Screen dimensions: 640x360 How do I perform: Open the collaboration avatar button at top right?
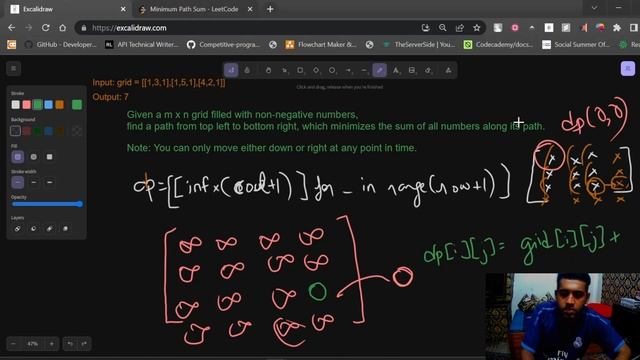tap(628, 69)
